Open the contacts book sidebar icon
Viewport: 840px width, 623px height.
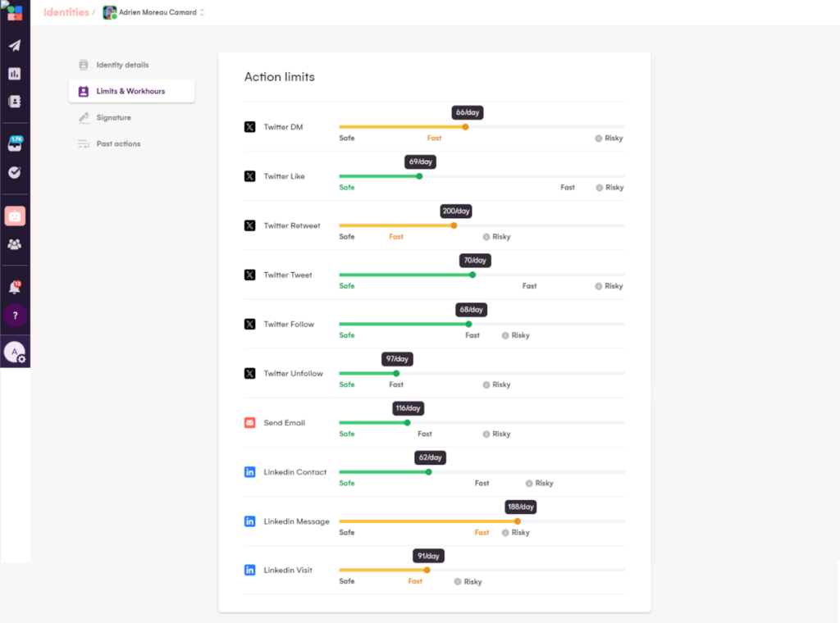tap(15, 102)
